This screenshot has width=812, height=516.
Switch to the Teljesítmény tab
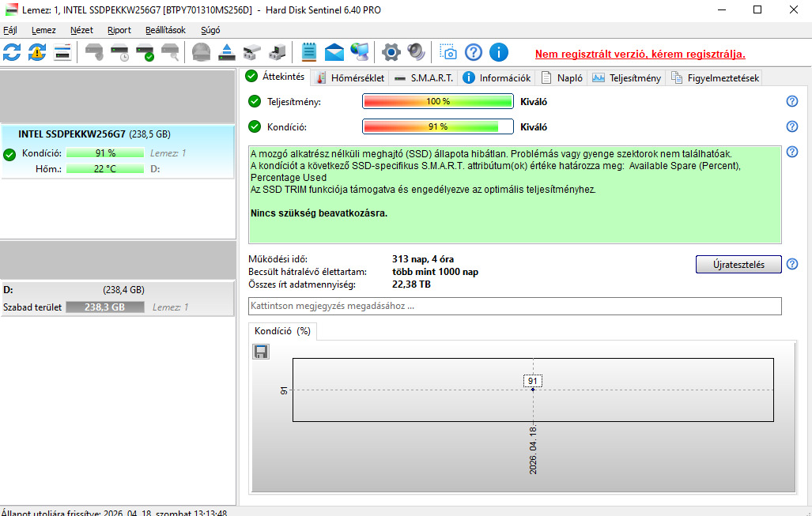[x=627, y=78]
